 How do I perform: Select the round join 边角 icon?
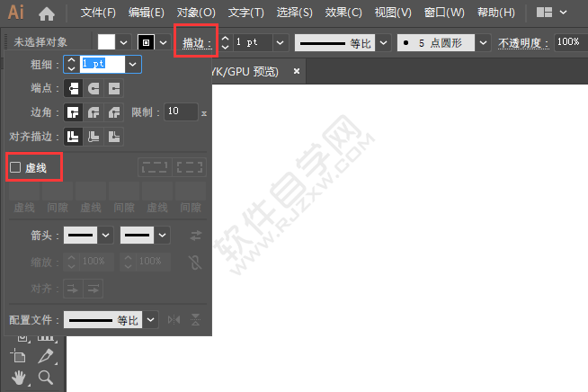point(94,112)
